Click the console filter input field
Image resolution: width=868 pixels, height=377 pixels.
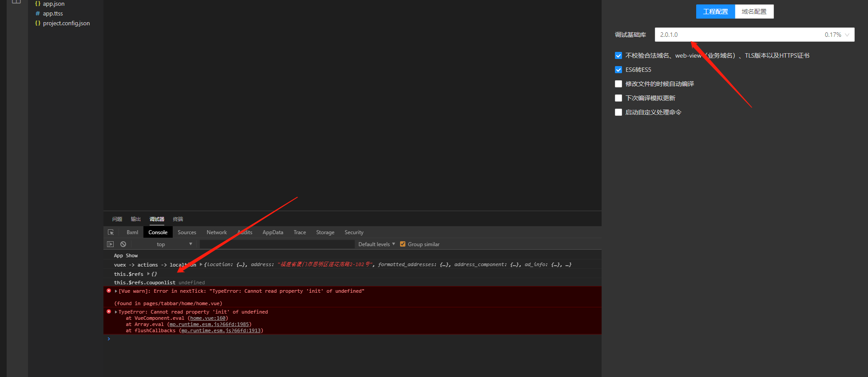point(277,244)
